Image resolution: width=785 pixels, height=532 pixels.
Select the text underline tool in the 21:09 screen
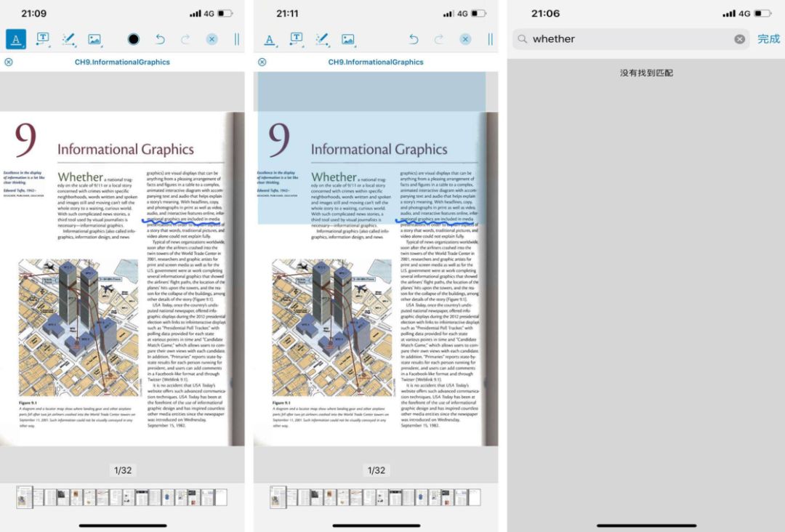16,39
